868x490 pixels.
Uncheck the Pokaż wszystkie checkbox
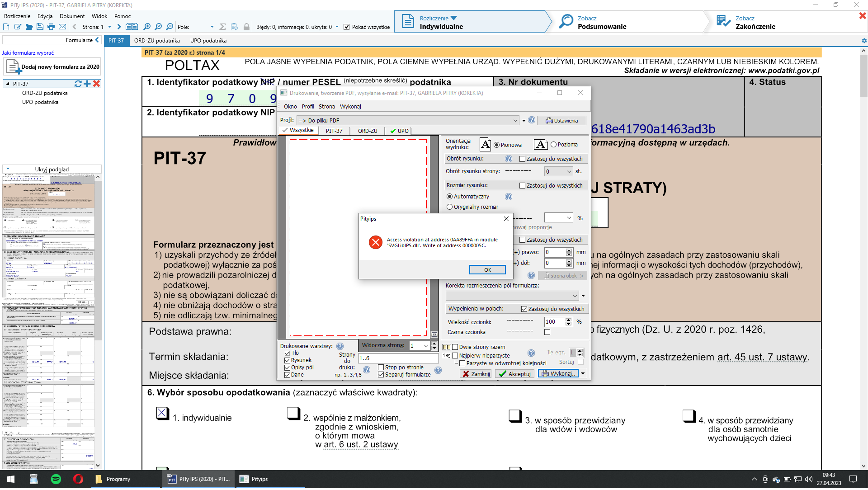click(x=347, y=27)
